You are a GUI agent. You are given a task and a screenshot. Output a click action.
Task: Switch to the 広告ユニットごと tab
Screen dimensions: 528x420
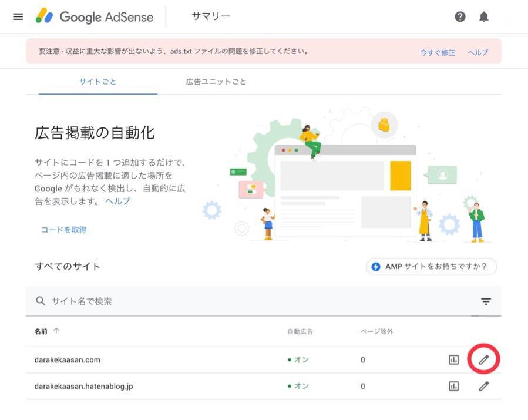tap(216, 82)
